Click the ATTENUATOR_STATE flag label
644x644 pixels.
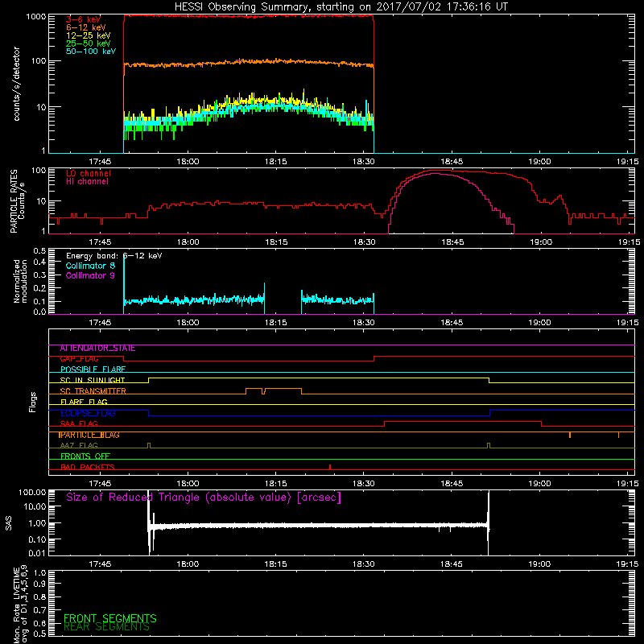pos(97,349)
